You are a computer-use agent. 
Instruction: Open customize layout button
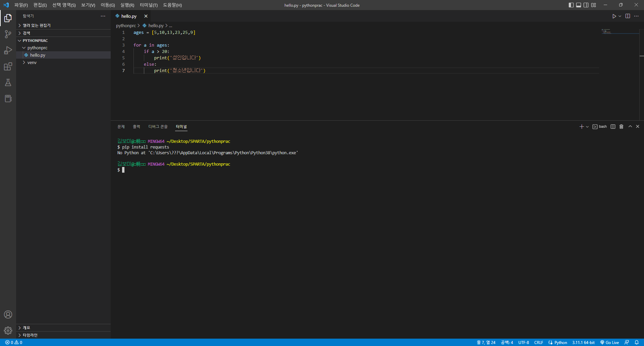(594, 5)
